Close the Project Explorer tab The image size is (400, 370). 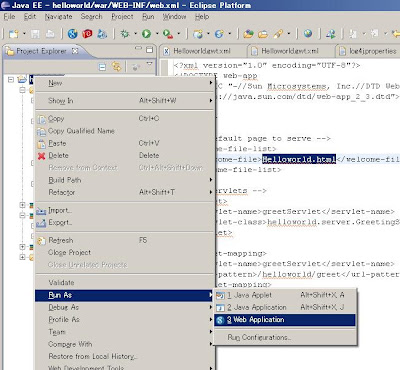click(75, 51)
